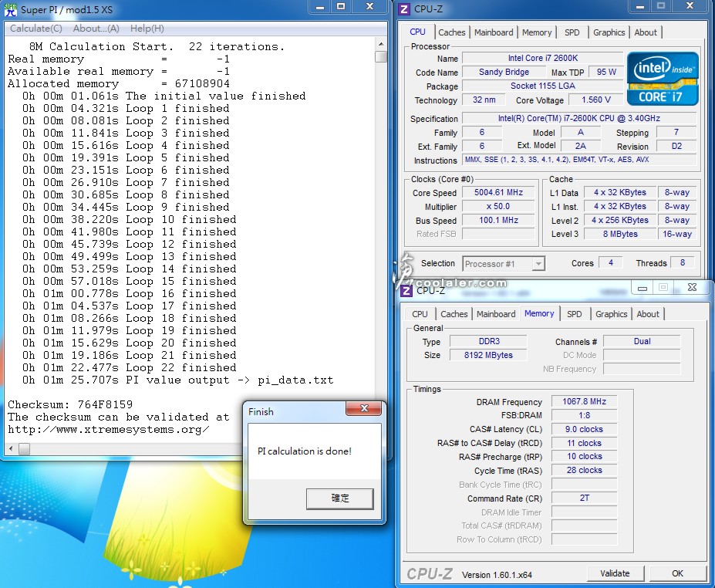The image size is (715, 588).
Task: Click the CAS# Latency value 9.0 clocks
Action: point(584,429)
